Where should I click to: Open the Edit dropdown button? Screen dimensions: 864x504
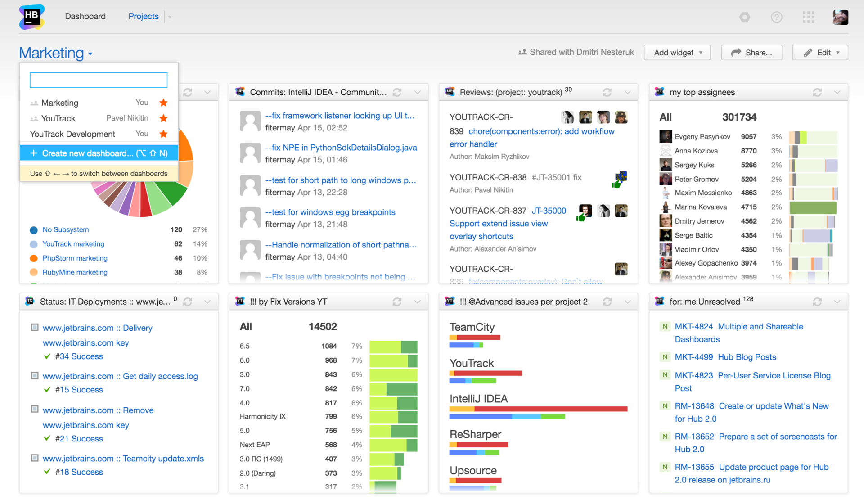(820, 53)
